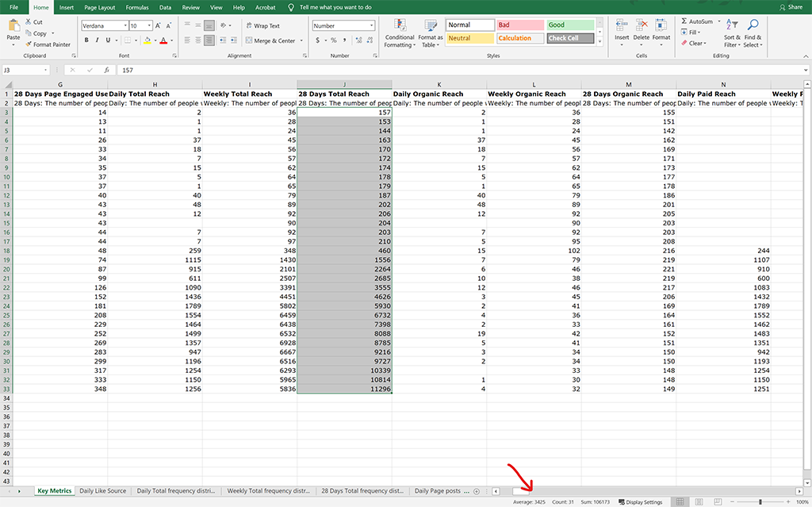Add a new sheet with the plus button

[477, 491]
